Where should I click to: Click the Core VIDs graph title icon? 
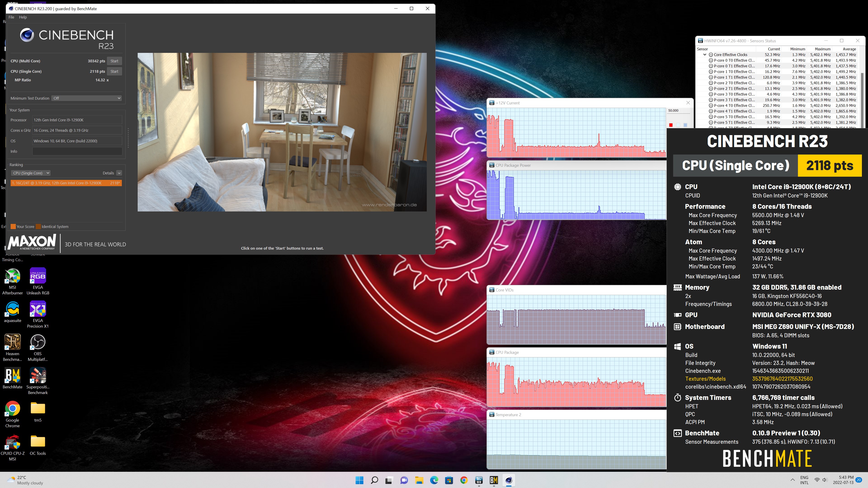pos(492,290)
